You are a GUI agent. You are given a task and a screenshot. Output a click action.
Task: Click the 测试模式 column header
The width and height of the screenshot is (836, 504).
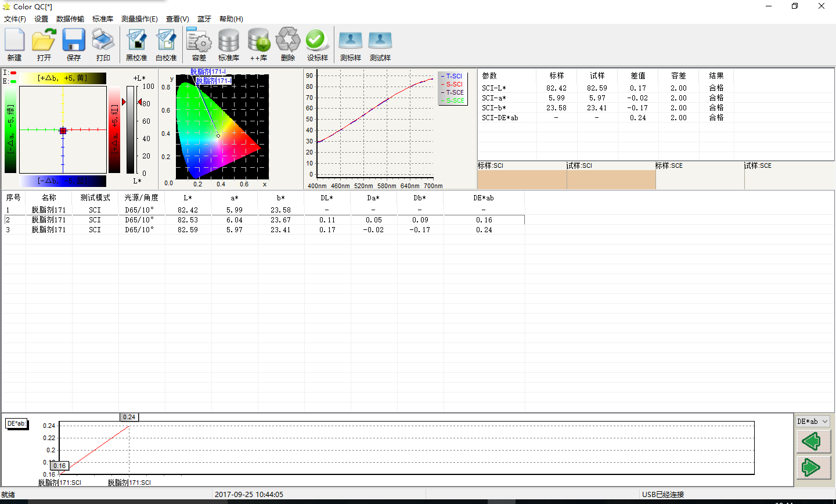pos(95,198)
